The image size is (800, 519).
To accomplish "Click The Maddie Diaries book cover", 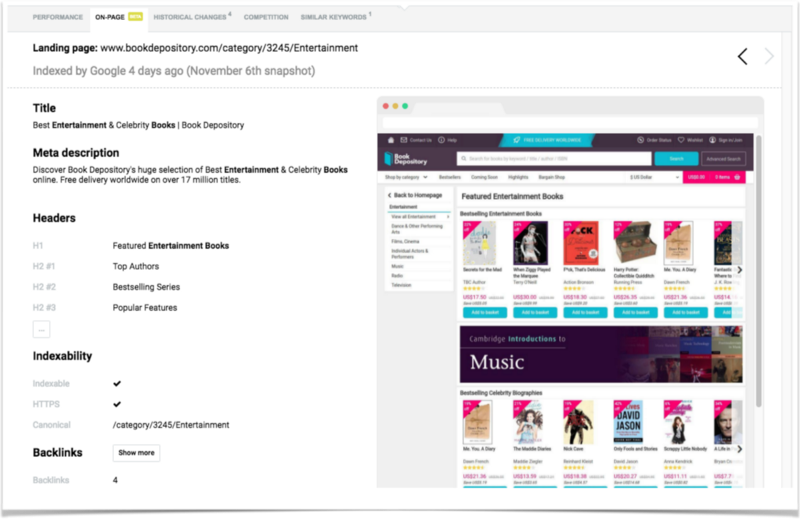I will point(529,422).
